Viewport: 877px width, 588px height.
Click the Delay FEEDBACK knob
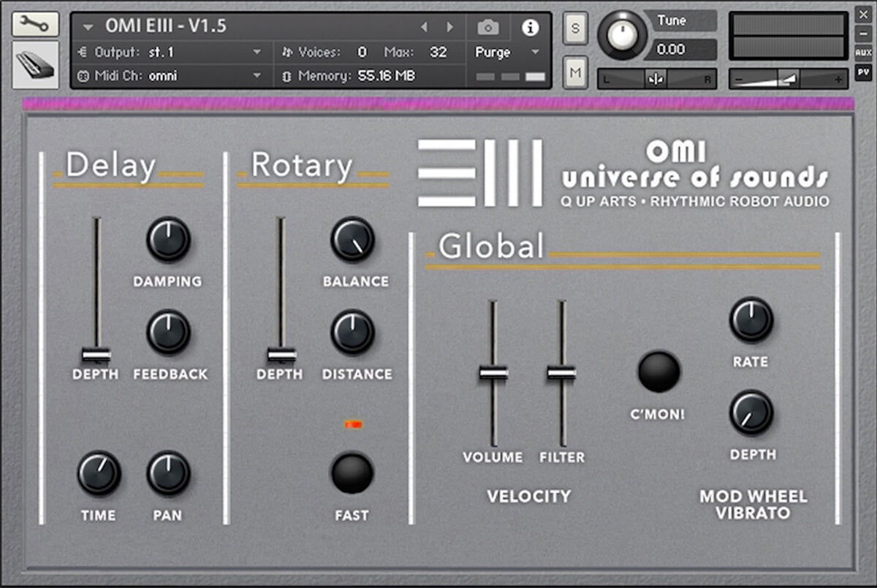[168, 332]
